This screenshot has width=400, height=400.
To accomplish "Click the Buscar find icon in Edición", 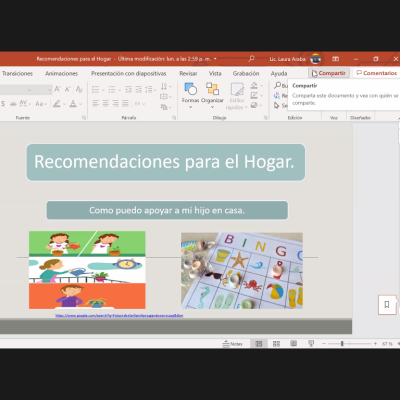I will pyautogui.click(x=277, y=85).
